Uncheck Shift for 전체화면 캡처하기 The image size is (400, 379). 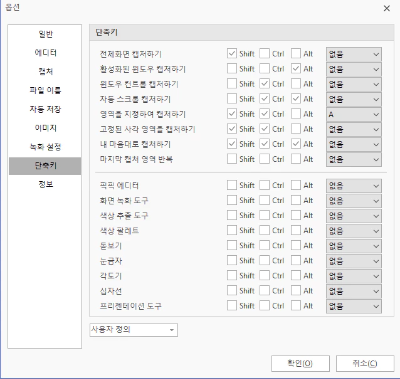(232, 54)
